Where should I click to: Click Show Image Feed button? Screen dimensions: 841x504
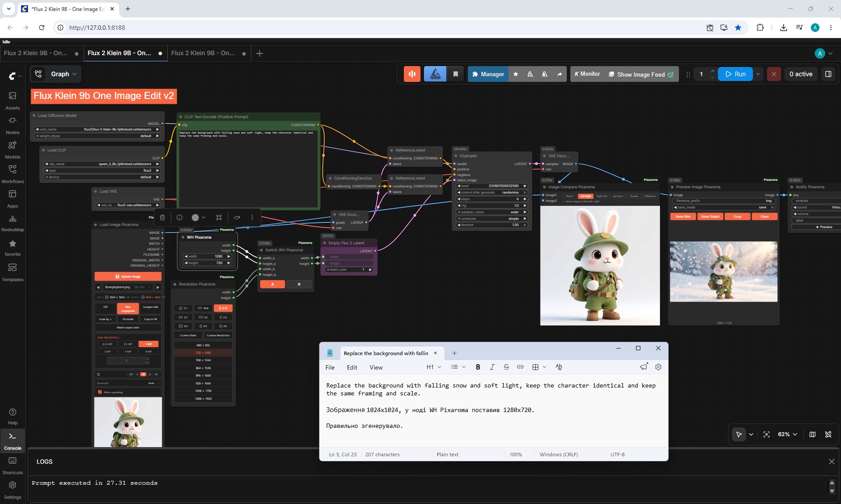click(641, 74)
